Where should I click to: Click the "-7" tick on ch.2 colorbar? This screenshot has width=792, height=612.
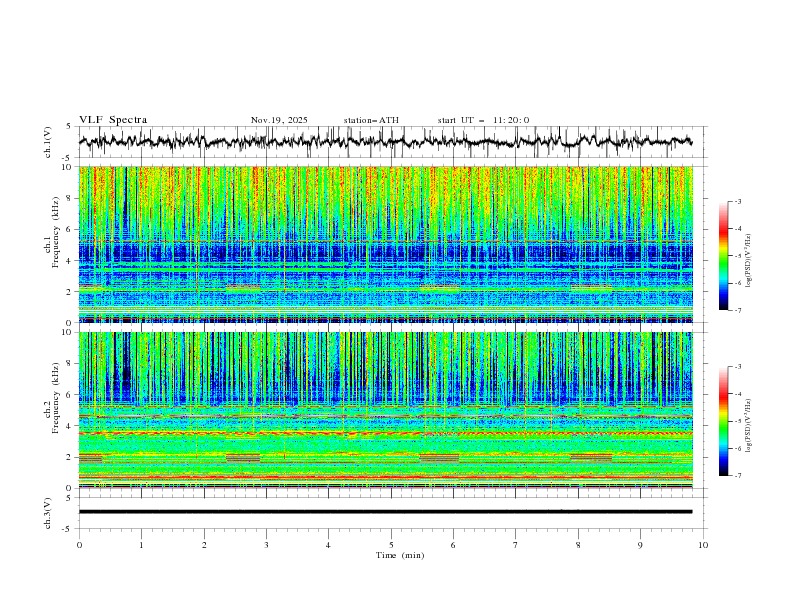[x=738, y=475]
